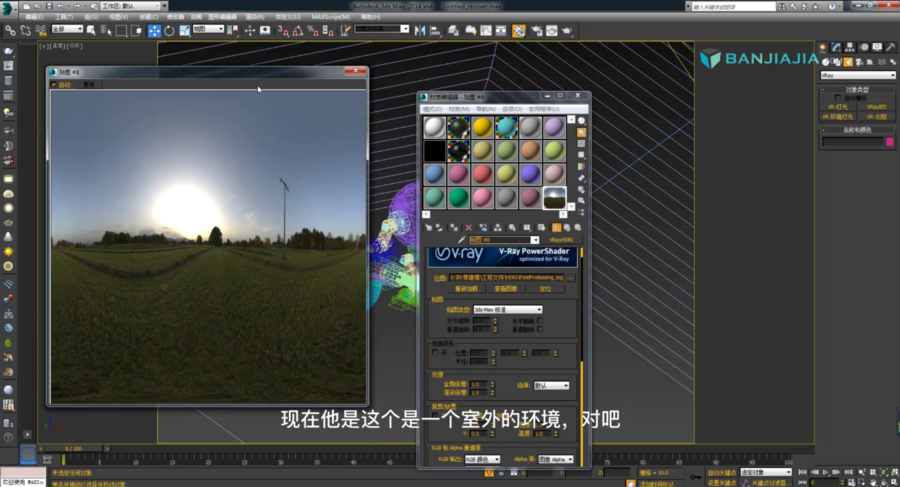
Task: Open the VRay category dropdown in command panel
Action: [x=858, y=75]
